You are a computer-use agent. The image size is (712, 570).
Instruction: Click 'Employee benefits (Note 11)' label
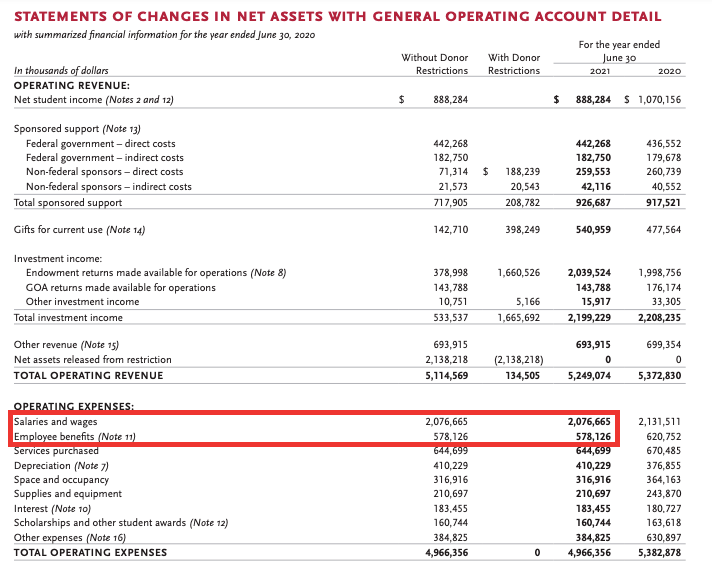pyautogui.click(x=75, y=437)
